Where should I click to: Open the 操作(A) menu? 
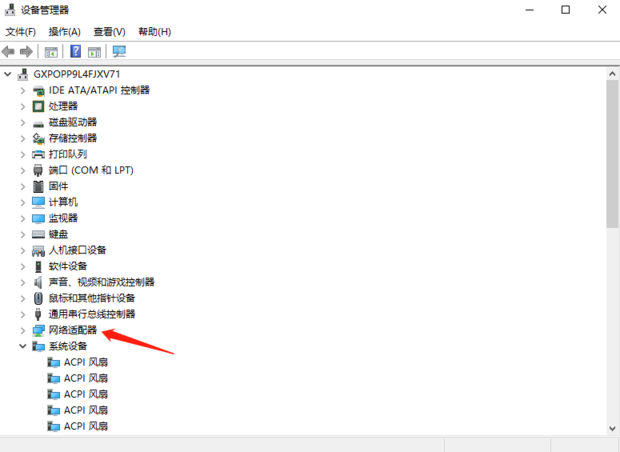click(x=64, y=32)
